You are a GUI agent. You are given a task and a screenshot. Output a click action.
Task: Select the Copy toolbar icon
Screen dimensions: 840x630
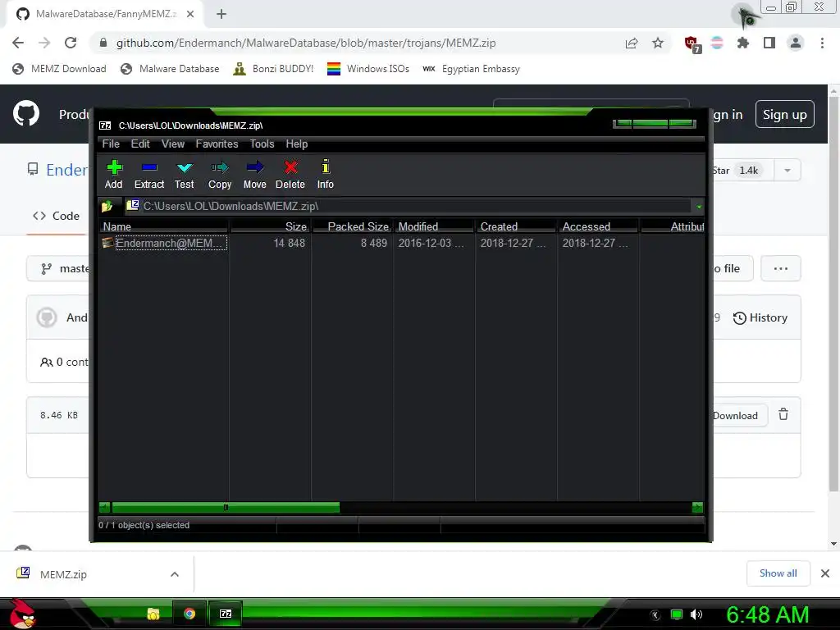pyautogui.click(x=220, y=175)
